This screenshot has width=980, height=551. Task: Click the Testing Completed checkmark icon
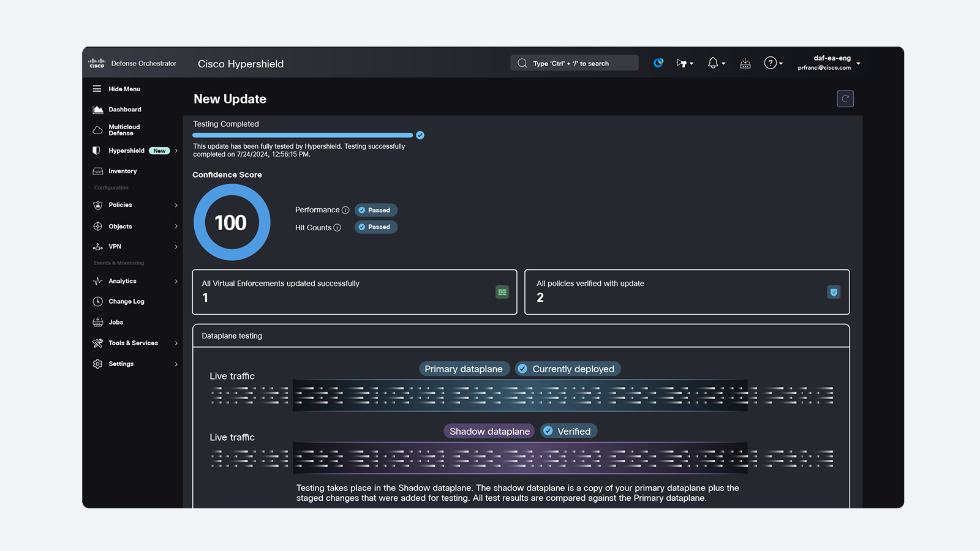[x=420, y=135]
